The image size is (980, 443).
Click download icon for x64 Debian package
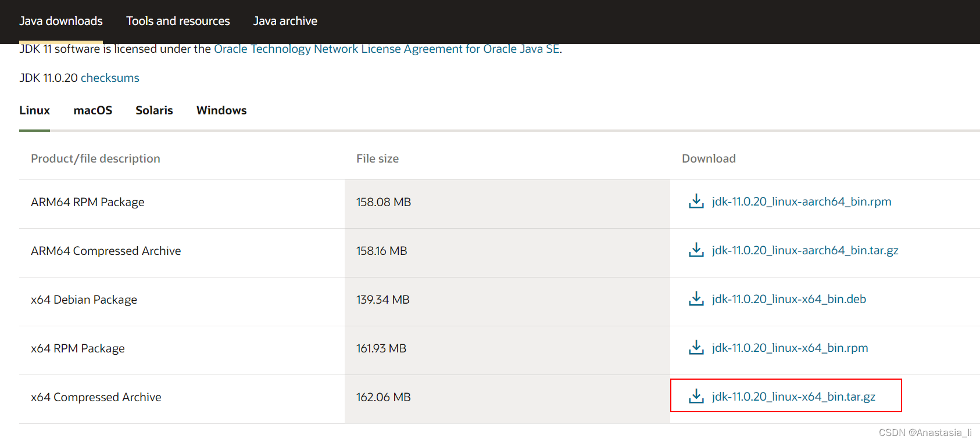(x=696, y=299)
